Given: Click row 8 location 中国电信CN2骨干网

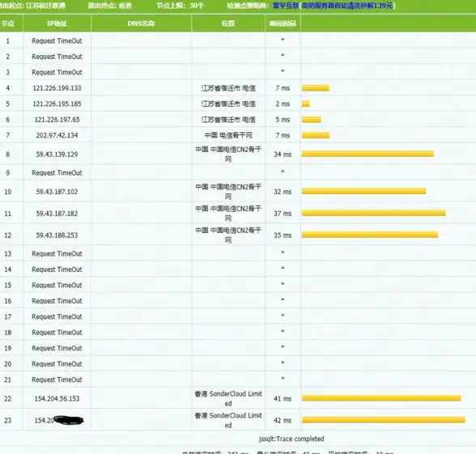Looking at the screenshot, I should [x=228, y=154].
